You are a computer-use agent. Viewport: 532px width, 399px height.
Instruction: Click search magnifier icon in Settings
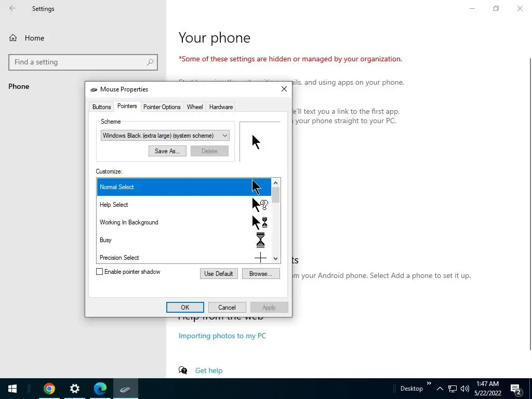tap(150, 62)
